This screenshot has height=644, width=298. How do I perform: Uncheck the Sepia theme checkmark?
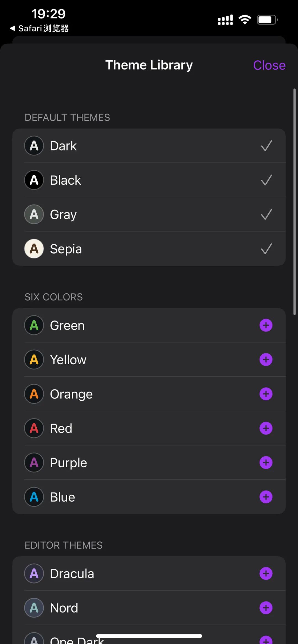click(266, 249)
